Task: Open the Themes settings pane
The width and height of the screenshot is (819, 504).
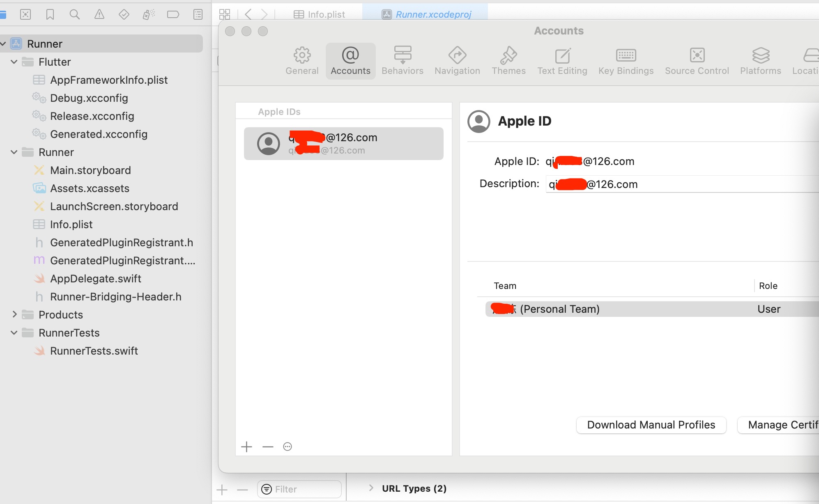Action: click(508, 61)
